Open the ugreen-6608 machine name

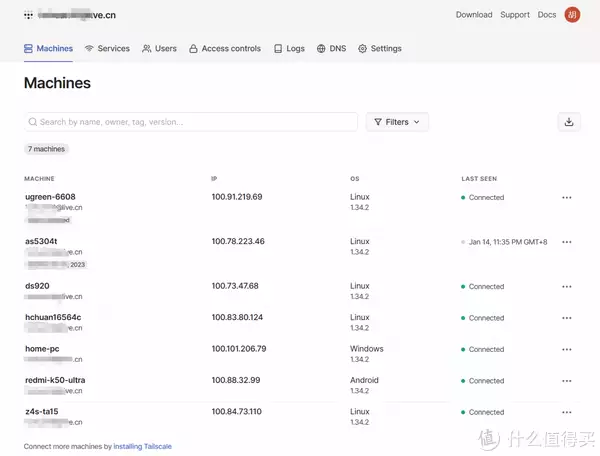click(x=50, y=197)
